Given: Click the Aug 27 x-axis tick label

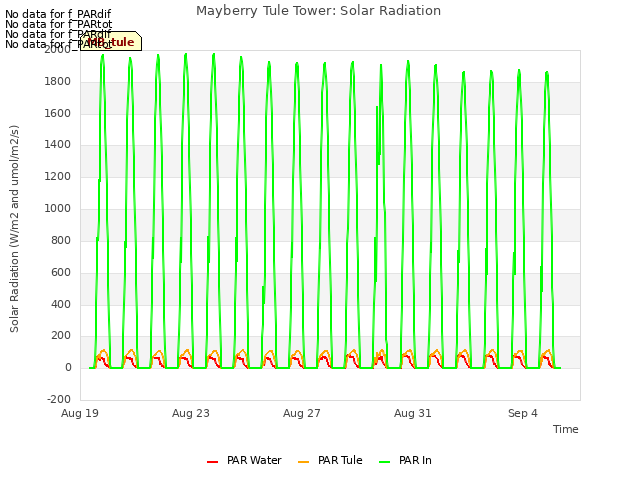Looking at the screenshot, I should [x=302, y=413].
